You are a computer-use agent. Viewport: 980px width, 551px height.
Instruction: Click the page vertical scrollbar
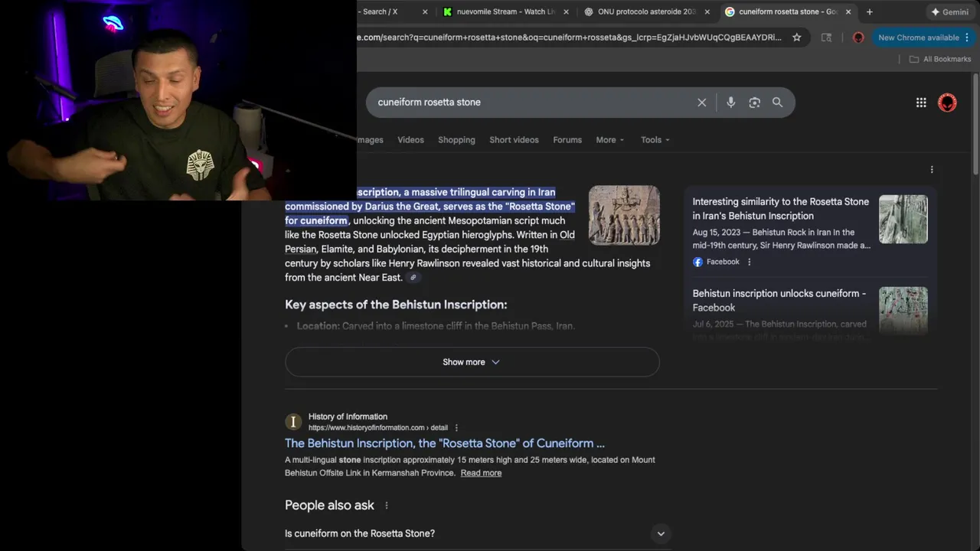975,122
